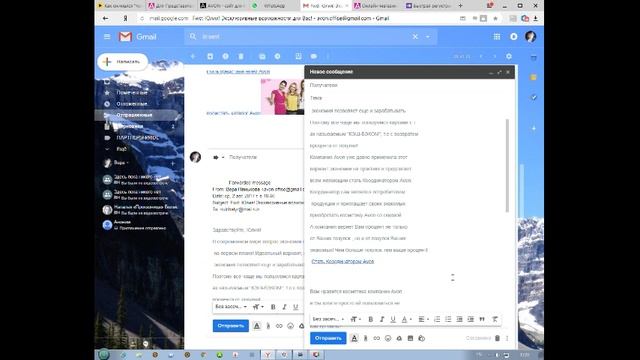This screenshot has height=360, width=640.
Task: Open the Gmail main menu hamburger
Action: pyautogui.click(x=107, y=37)
